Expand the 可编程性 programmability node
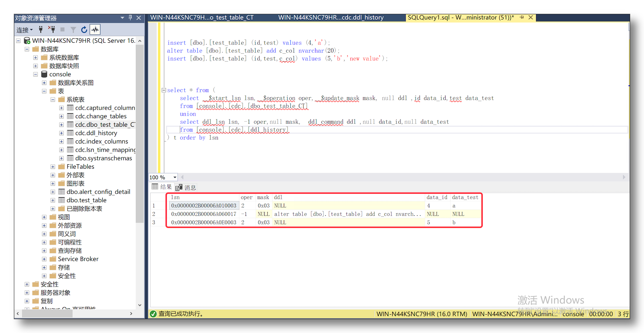 pos(44,242)
